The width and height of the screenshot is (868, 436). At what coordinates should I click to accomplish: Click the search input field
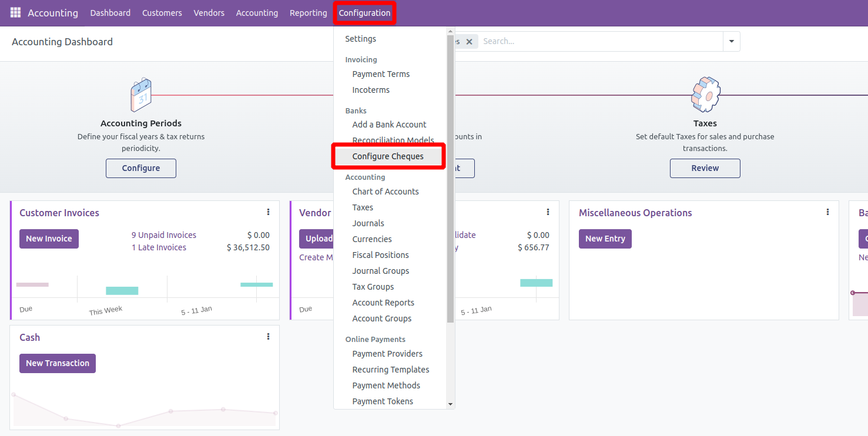[x=599, y=42]
